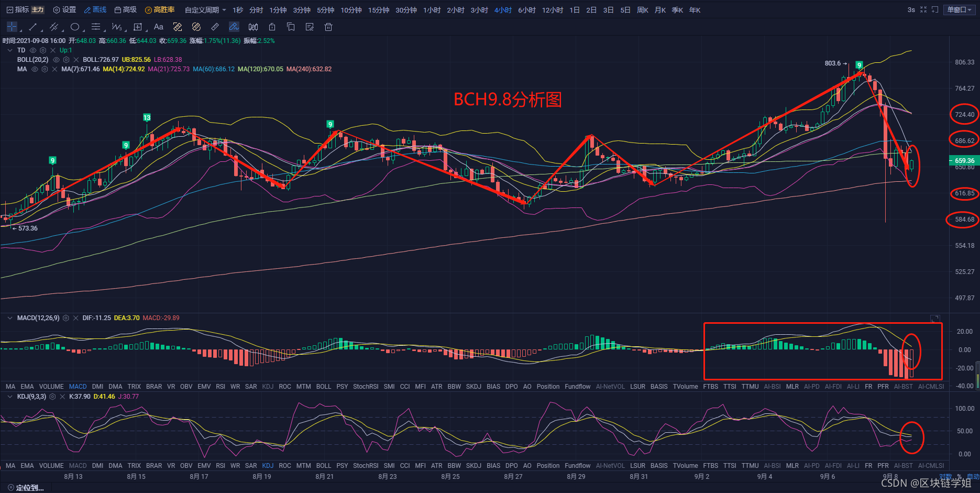Open the 自定义周期 custom period dropdown
Viewport: 980px width, 493px height.
click(205, 10)
